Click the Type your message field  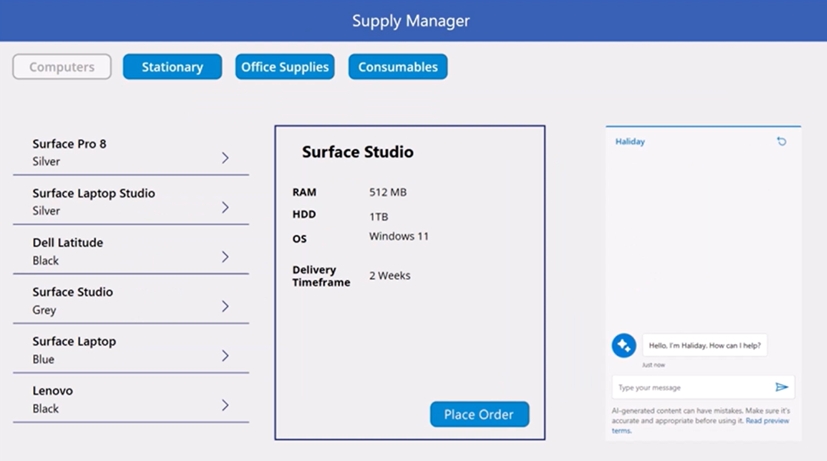pyautogui.click(x=690, y=387)
